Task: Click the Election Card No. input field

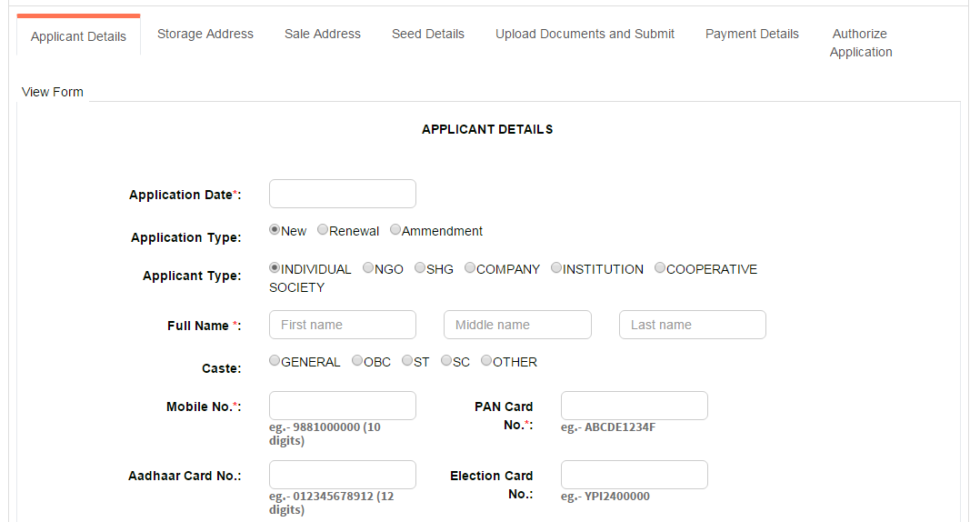Action: [x=635, y=475]
